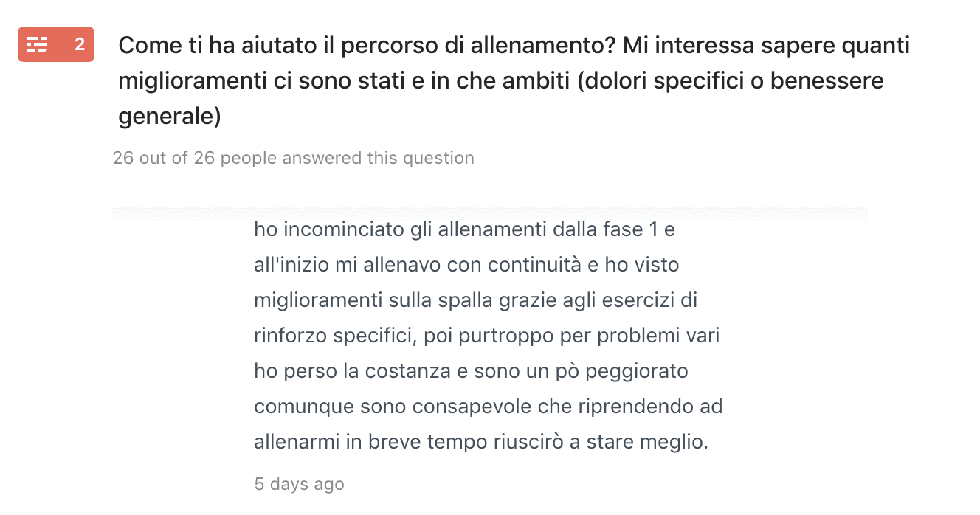Click the word 'generale)' ending the question
The image size is (980, 515).
tap(170, 116)
